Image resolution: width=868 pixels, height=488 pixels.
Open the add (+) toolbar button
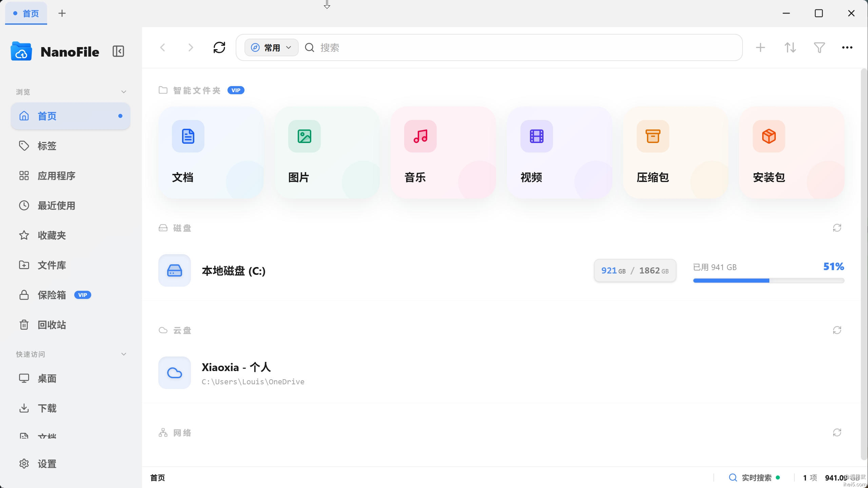click(761, 47)
